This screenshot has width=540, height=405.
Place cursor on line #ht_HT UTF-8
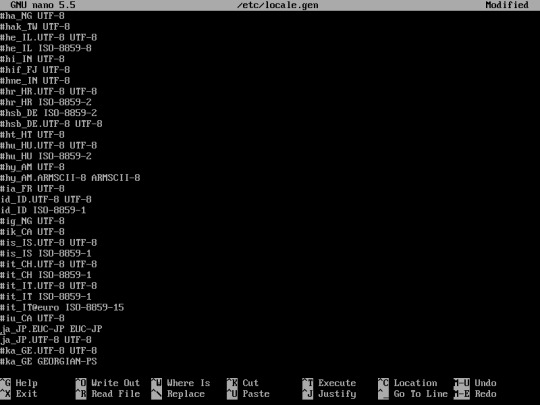tap(32, 135)
